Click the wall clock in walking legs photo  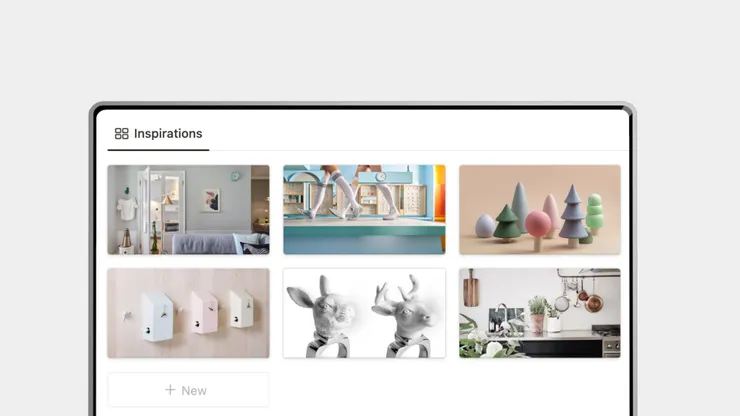click(381, 177)
